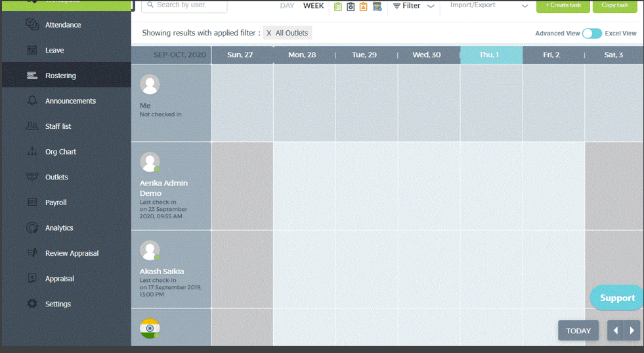
Task: Open the Import/Export dropdown
Action: coord(489,5)
